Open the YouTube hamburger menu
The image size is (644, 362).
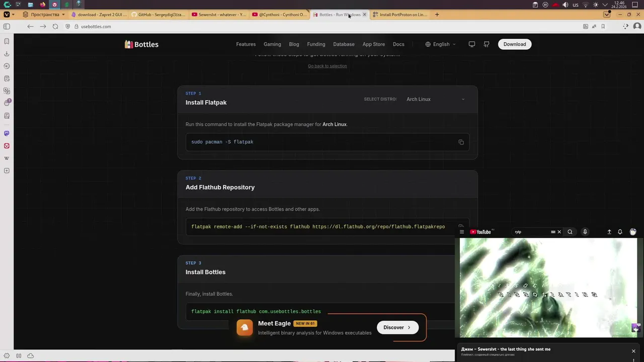462,232
